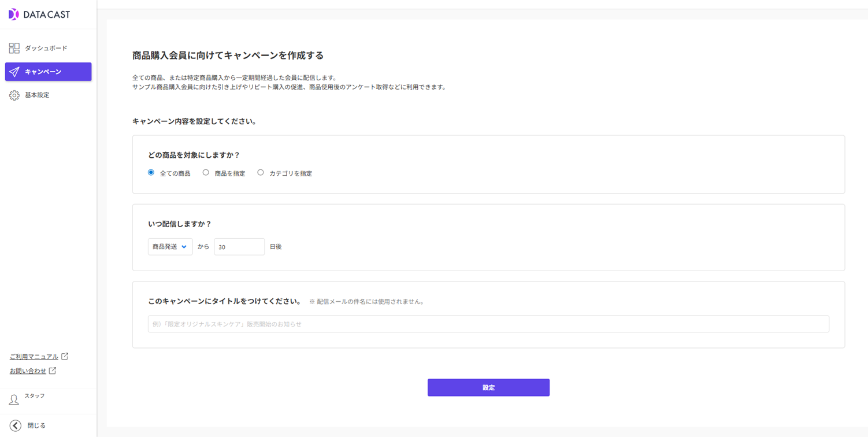Click the dashboard grid icon
This screenshot has width=868, height=437.
14,48
